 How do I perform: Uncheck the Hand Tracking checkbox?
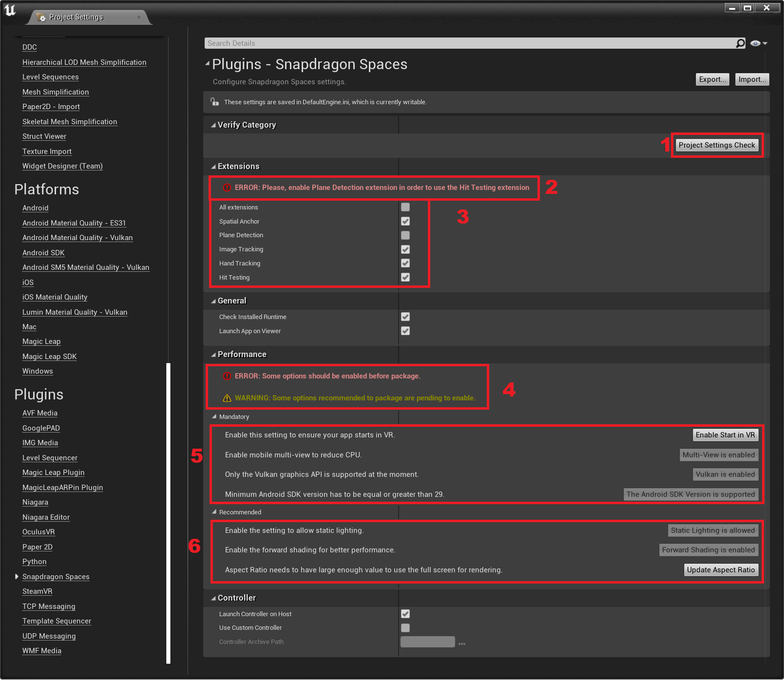(405, 263)
